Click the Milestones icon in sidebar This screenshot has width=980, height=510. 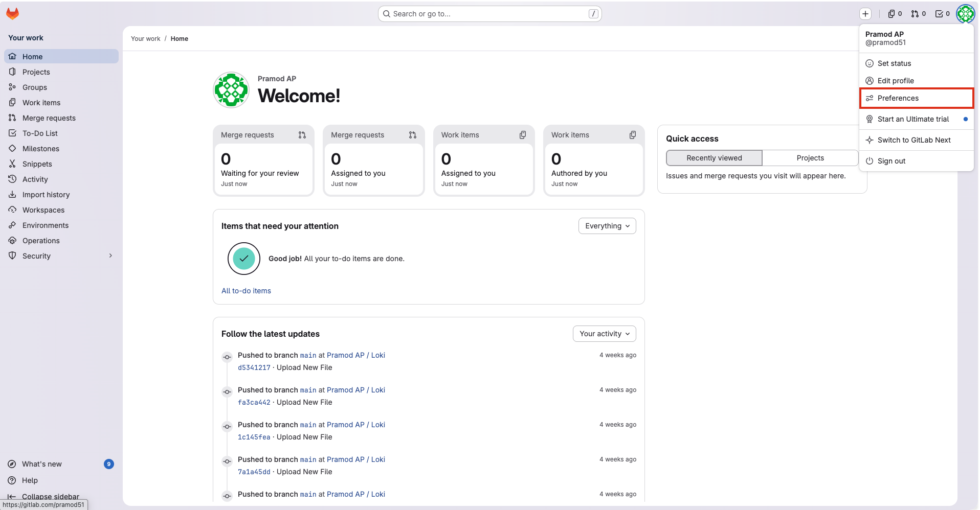[x=12, y=148]
